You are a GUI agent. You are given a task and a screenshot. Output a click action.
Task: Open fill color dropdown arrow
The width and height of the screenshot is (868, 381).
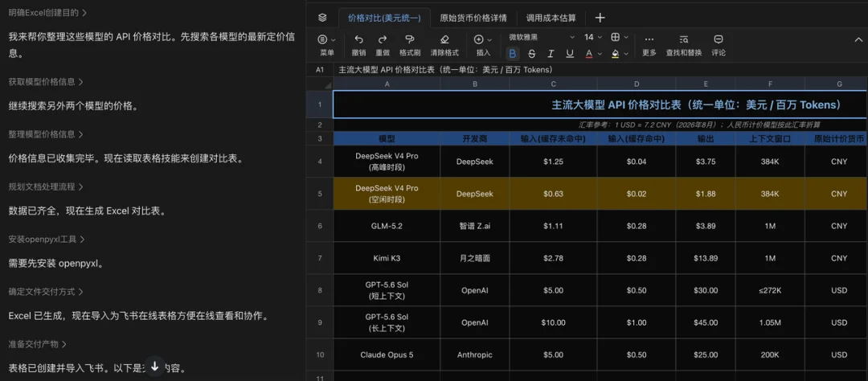(626, 55)
